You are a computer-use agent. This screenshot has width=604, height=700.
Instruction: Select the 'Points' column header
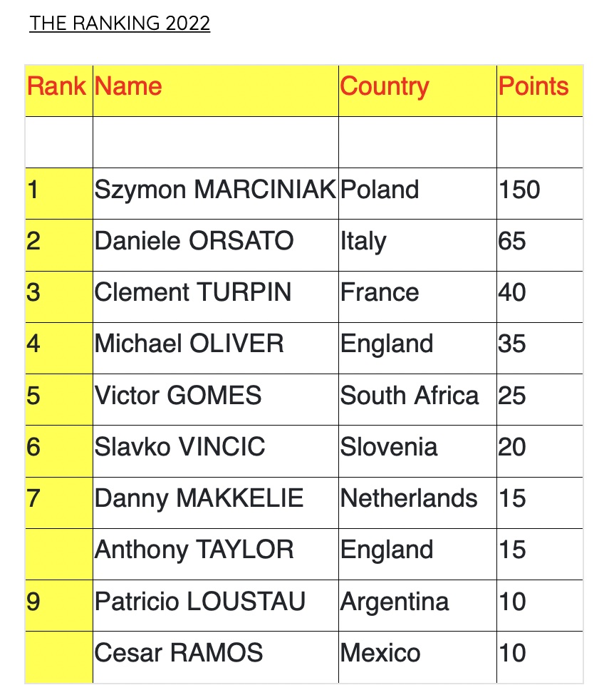point(533,87)
